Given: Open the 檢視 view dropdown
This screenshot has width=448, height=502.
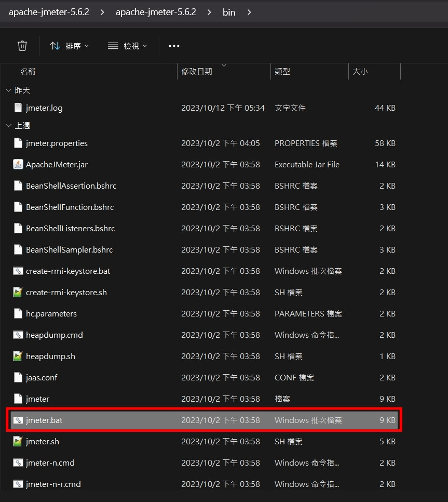Looking at the screenshot, I should pos(128,46).
